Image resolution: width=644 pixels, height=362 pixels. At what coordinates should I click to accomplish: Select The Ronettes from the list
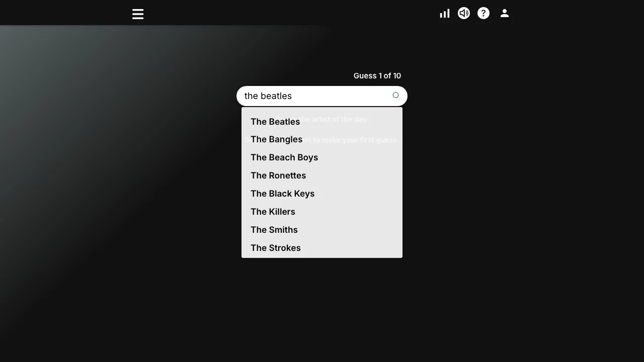pos(322,175)
